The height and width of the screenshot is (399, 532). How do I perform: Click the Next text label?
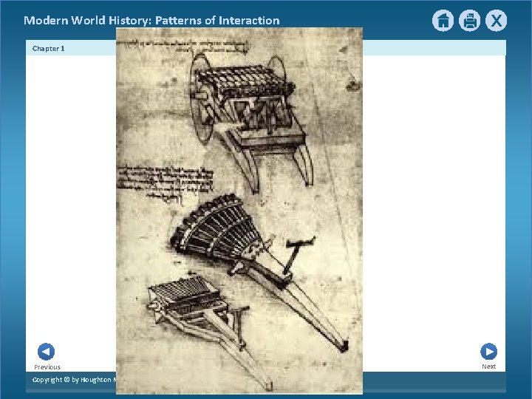(489, 366)
